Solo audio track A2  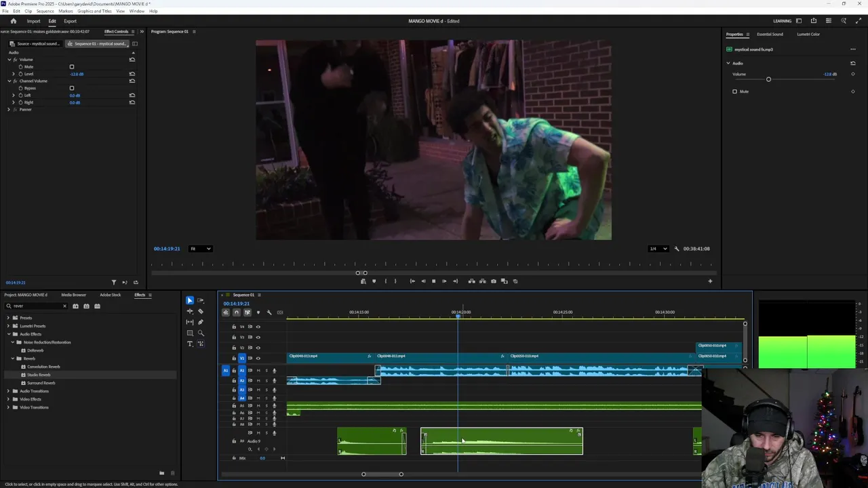click(x=266, y=380)
